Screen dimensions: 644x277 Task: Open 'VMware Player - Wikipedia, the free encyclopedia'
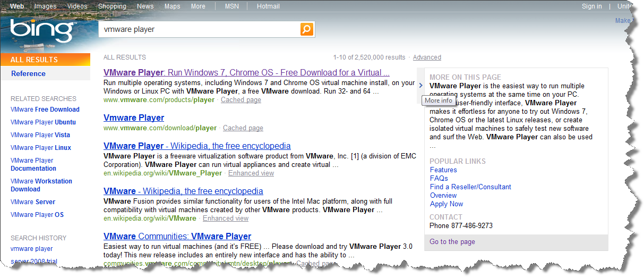[197, 146]
